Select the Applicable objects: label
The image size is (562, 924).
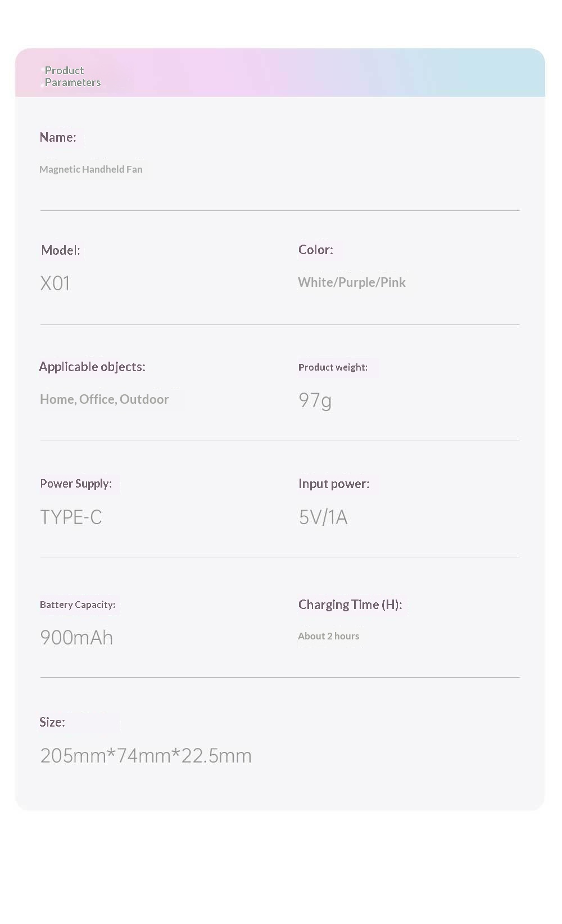coord(92,367)
